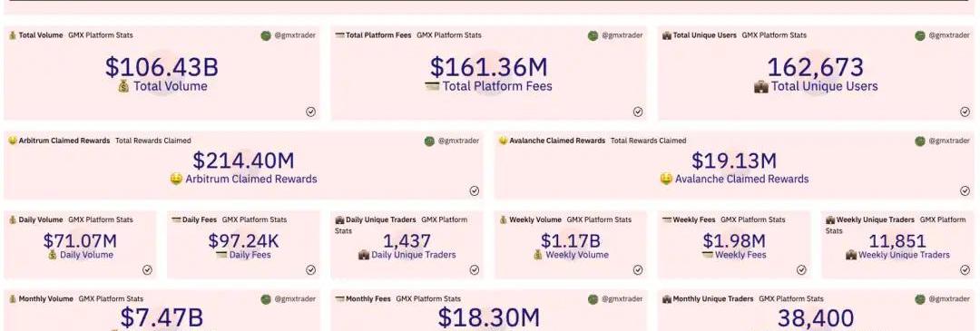Open @gmxtrader avatar on Total Platform Fees card
This screenshot has width=980, height=331.
[x=593, y=35]
